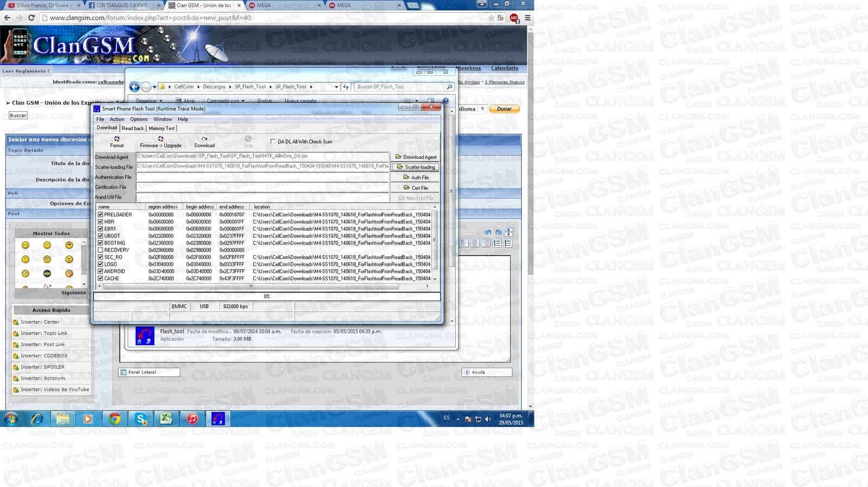The image size is (868, 487).
Task: Sort partition list by name column
Action: (121, 207)
